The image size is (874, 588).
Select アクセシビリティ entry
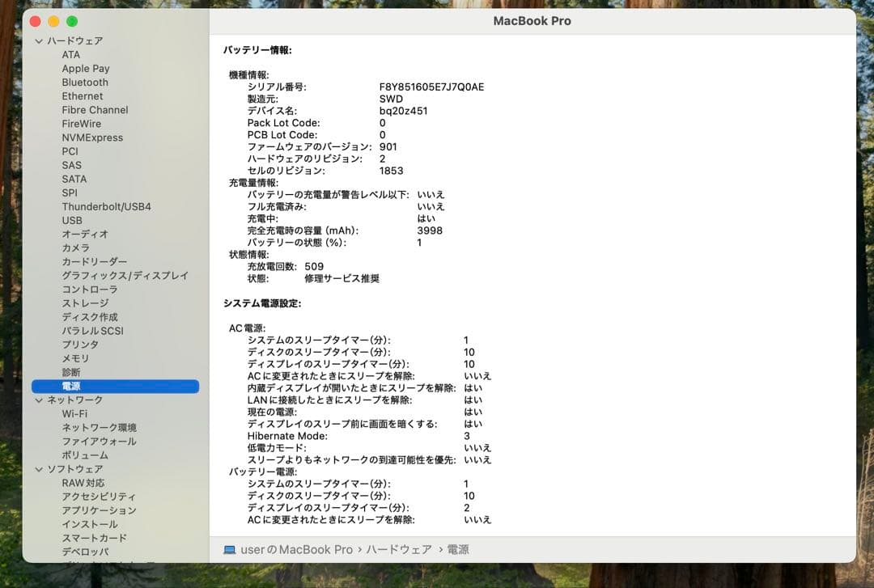[99, 497]
